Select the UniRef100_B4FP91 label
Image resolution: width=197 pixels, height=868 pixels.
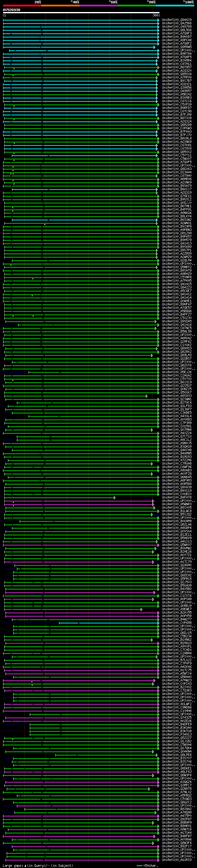click(x=177, y=210)
